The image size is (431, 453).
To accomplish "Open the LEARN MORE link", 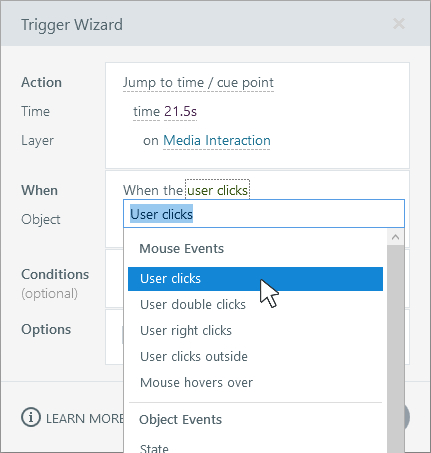I will (85, 419).
